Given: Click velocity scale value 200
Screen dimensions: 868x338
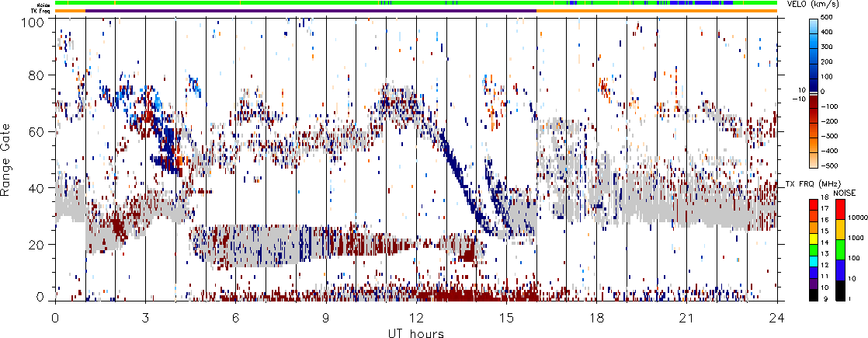Looking at the screenshot, I should [828, 62].
